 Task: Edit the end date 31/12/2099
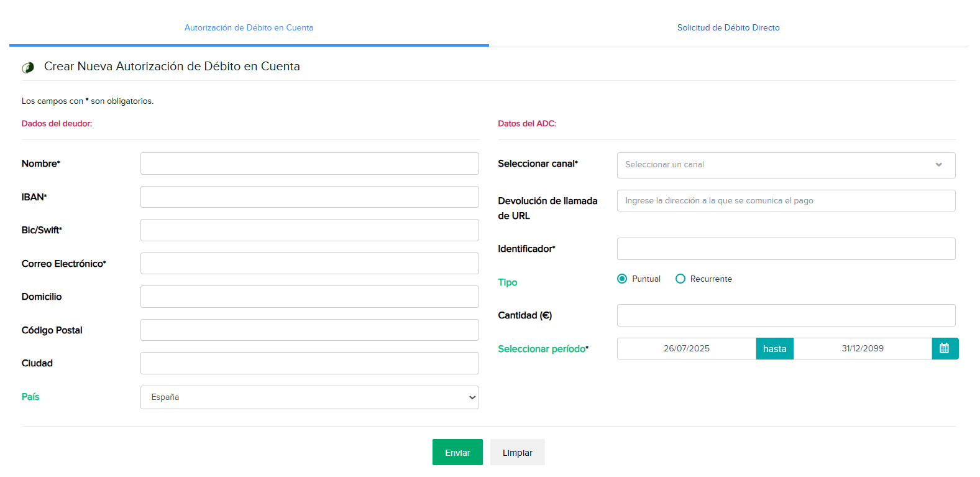point(862,348)
